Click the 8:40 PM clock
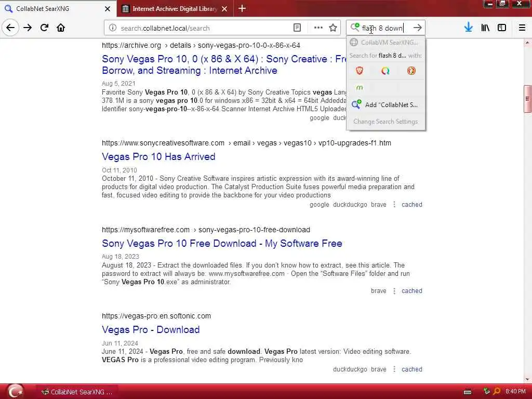The width and height of the screenshot is (532, 399). 515,392
